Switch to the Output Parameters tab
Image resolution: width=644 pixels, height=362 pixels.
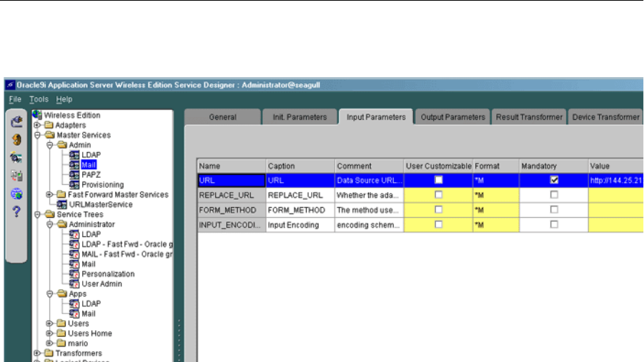[x=452, y=117]
